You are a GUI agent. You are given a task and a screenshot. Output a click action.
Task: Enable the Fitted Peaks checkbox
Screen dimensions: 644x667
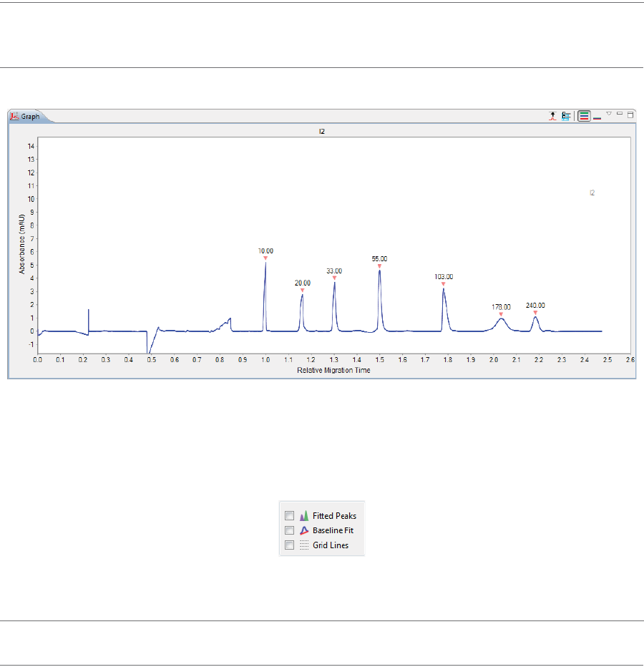tap(289, 515)
